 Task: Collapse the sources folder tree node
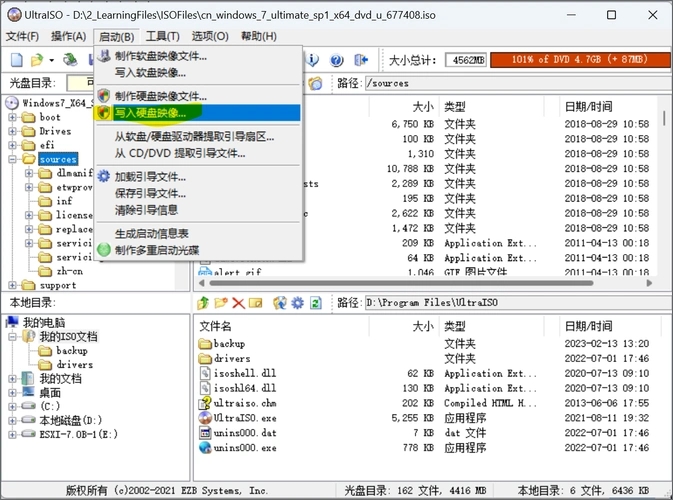pyautogui.click(x=12, y=159)
